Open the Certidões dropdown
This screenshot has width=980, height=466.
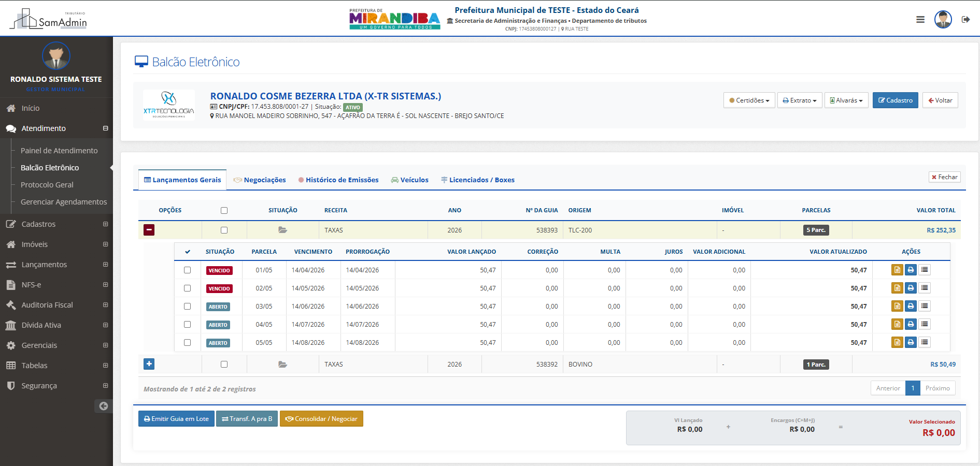(749, 100)
